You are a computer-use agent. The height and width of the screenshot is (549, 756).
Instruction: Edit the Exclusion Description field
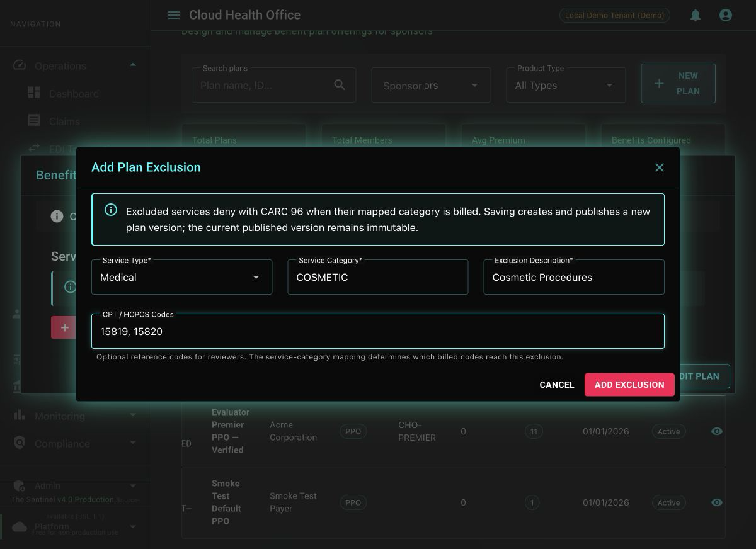(x=573, y=277)
